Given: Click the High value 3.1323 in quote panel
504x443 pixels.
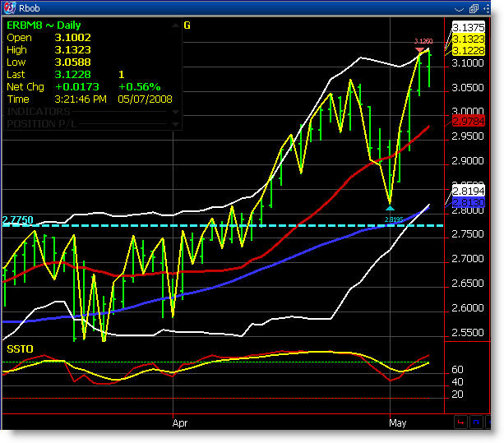Looking at the screenshot, I should [x=72, y=50].
